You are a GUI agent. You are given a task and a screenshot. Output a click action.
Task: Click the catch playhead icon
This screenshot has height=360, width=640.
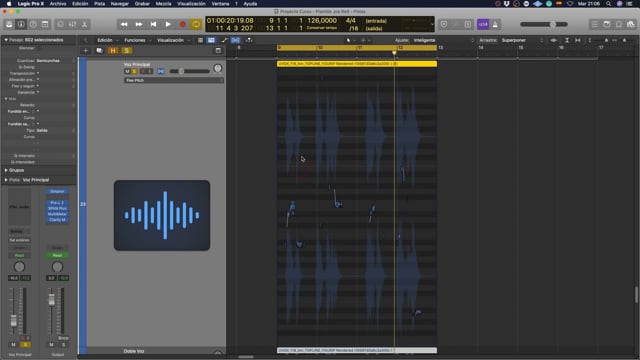click(x=249, y=40)
